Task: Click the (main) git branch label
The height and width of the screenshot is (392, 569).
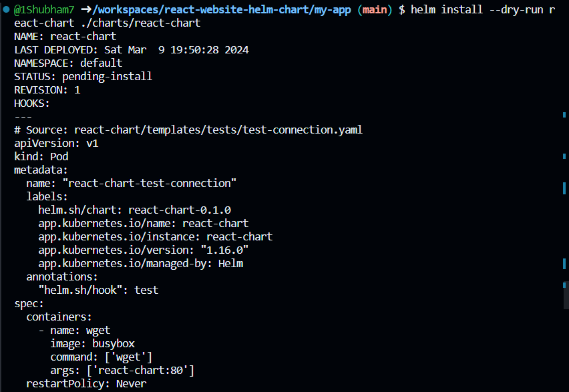Action: [376, 9]
